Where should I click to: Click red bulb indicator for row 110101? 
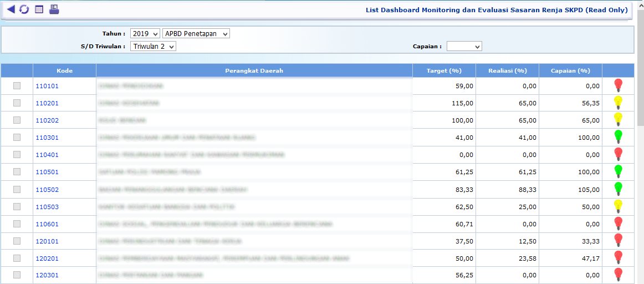pyautogui.click(x=618, y=85)
